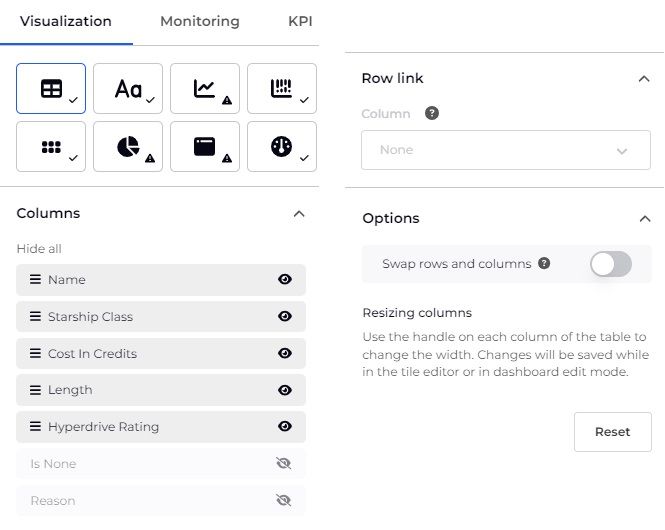Click the Reason column label
The width and height of the screenshot is (665, 530).
(x=53, y=501)
